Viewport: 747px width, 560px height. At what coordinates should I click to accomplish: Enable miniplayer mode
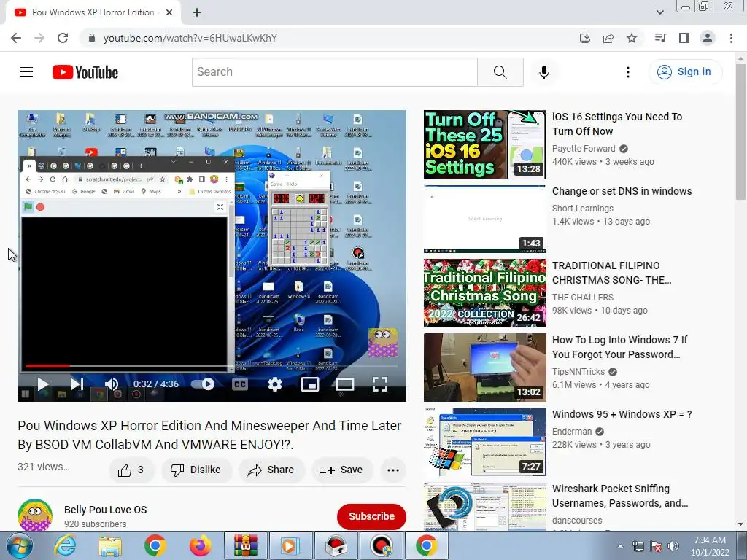[x=309, y=384]
